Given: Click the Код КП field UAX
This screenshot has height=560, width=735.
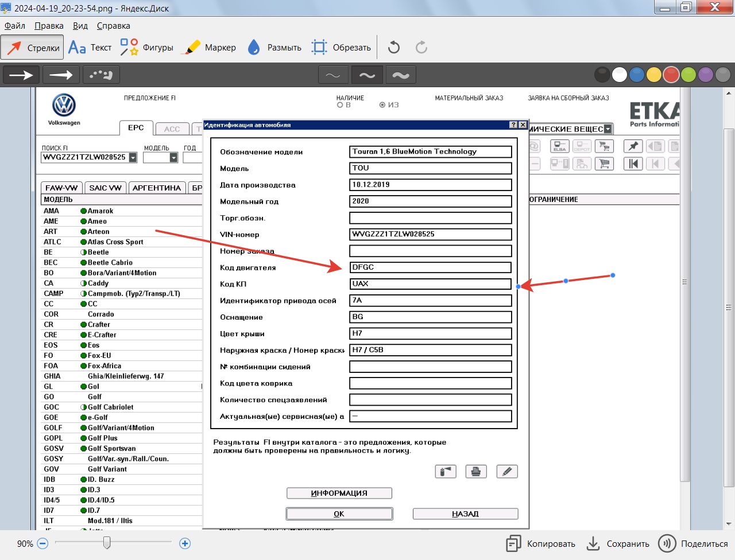Looking at the screenshot, I should point(430,284).
